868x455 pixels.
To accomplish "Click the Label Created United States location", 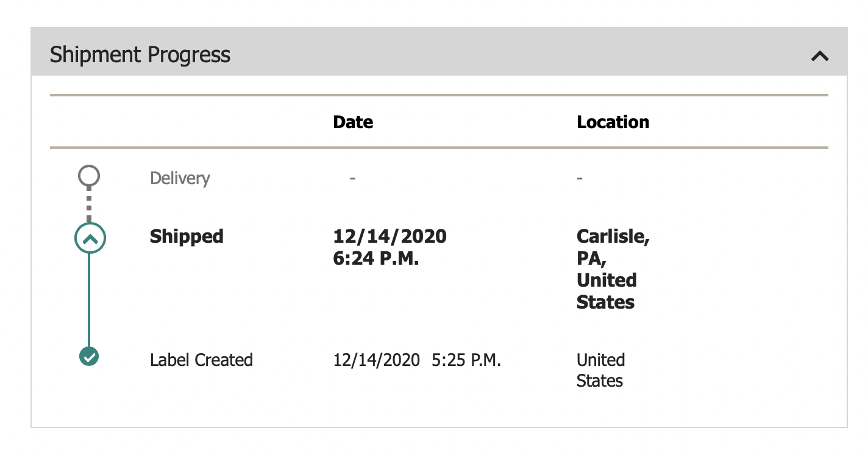I will pyautogui.click(x=600, y=370).
